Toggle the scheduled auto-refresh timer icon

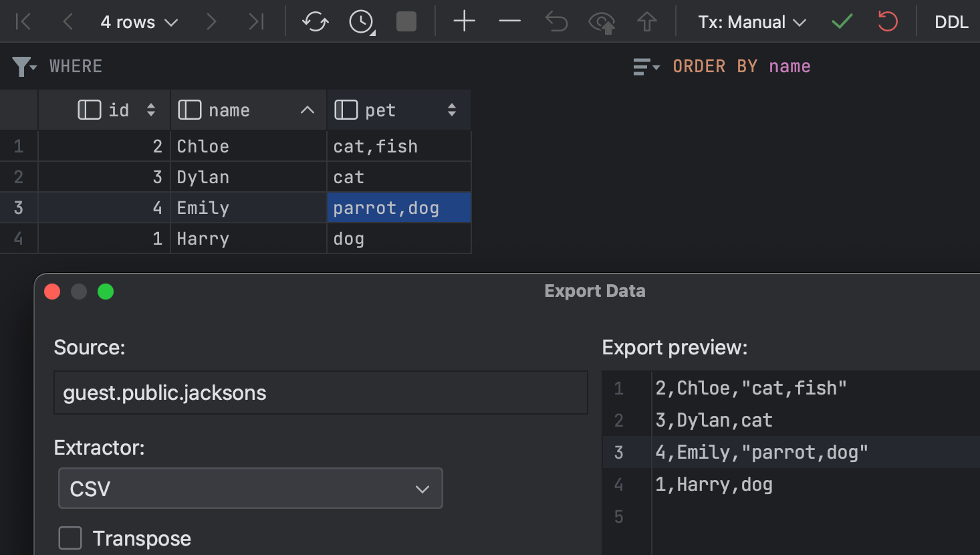(360, 21)
